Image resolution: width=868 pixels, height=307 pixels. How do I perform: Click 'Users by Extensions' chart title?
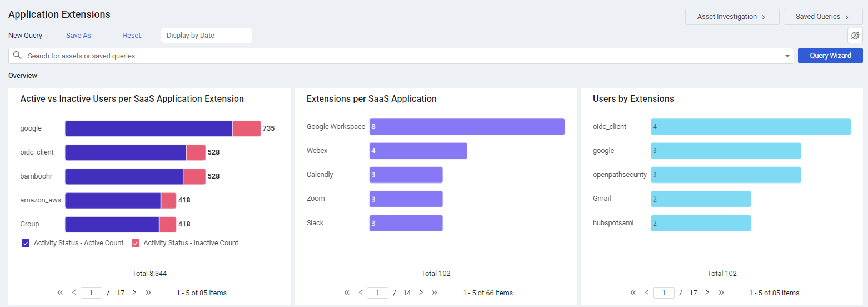pos(633,99)
